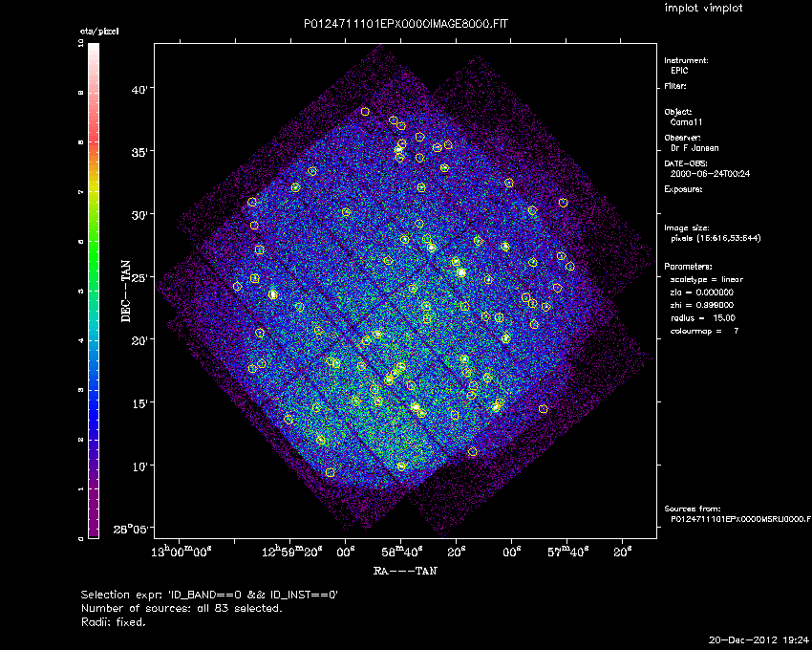
Task: Click the 'implot vimplot' header text
Action: click(703, 8)
